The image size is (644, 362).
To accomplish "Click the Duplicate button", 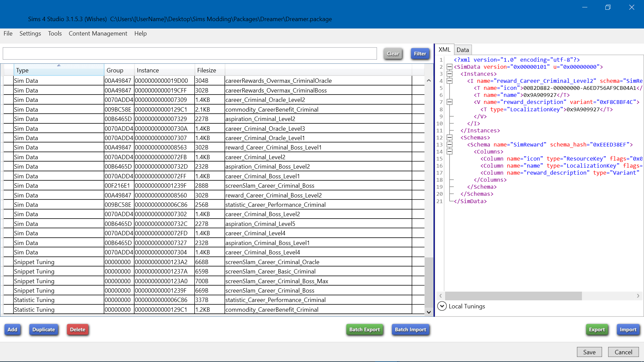I will [x=44, y=329].
